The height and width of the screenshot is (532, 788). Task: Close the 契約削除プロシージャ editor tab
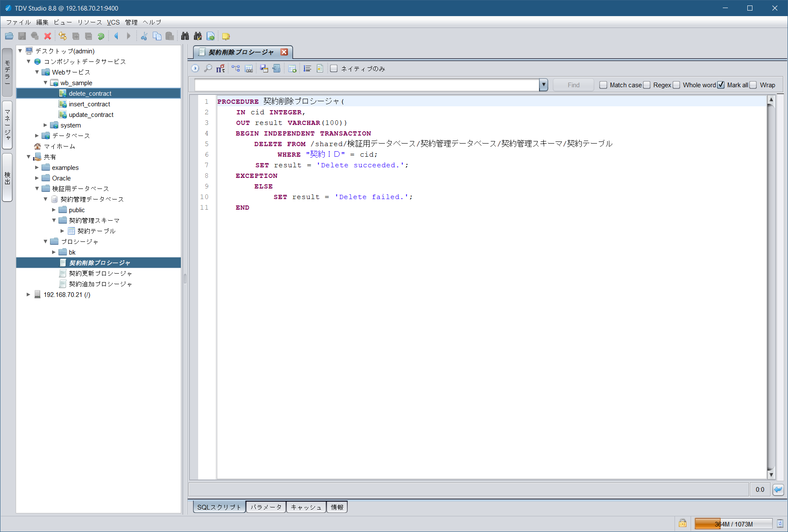[x=284, y=52]
